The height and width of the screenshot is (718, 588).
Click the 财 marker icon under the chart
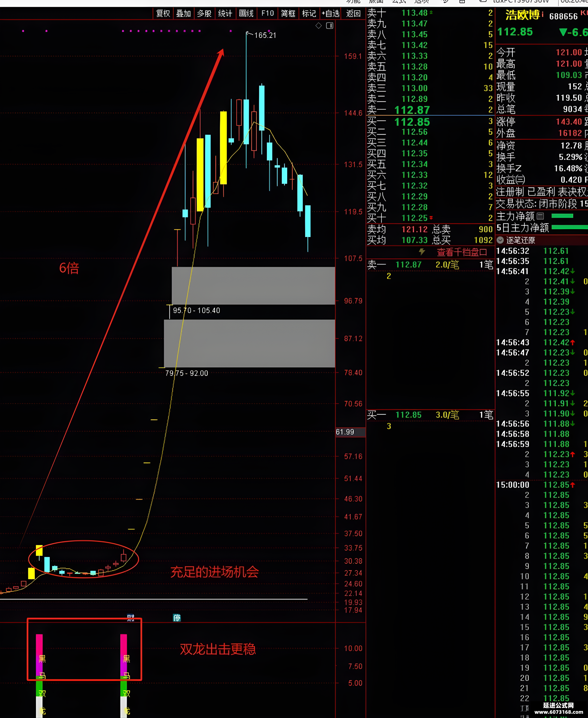(130, 618)
